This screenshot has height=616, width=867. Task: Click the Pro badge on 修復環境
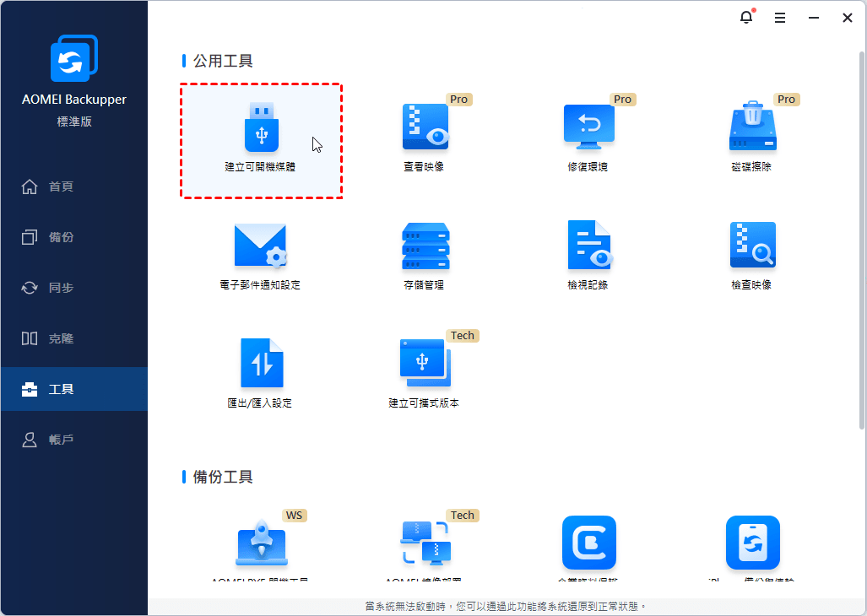pos(623,100)
